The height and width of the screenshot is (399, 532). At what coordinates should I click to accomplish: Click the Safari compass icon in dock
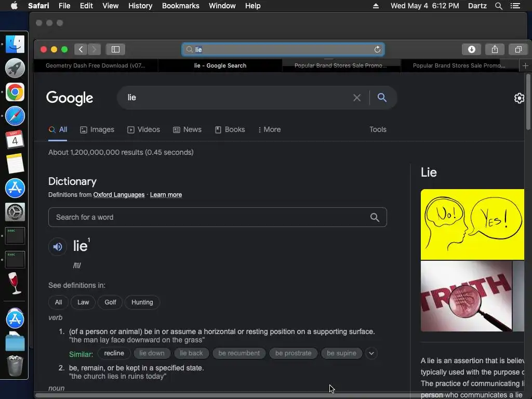(15, 116)
